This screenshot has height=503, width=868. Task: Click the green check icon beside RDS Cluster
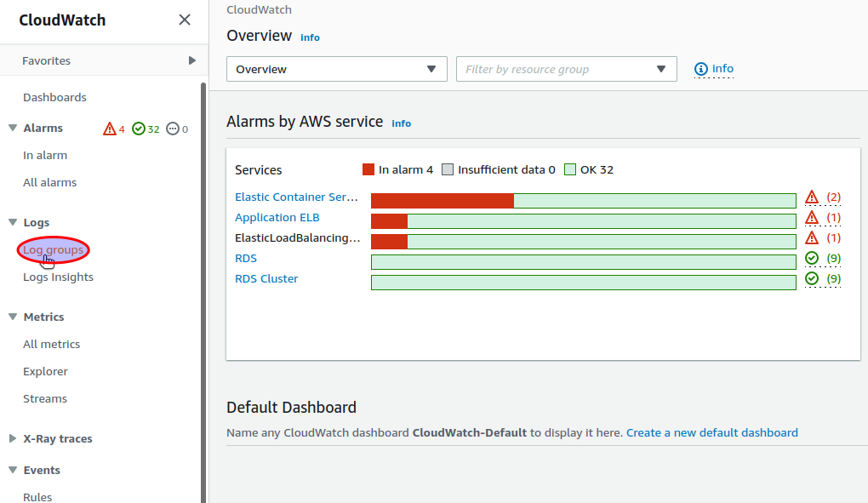(x=811, y=278)
